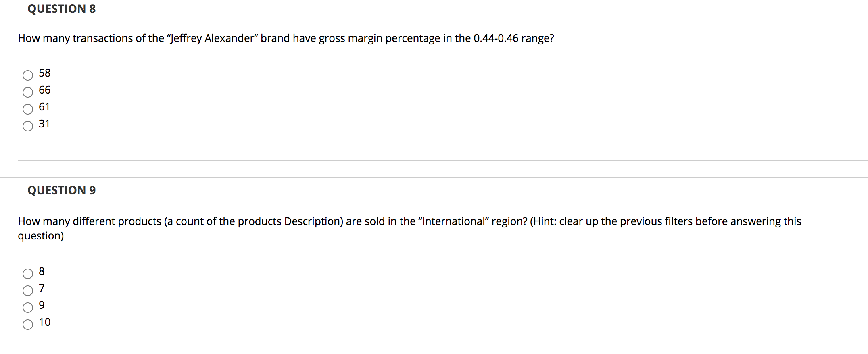Image resolution: width=868 pixels, height=354 pixels.
Task: Pick radio button 9 in Question 9
Action: [28, 308]
